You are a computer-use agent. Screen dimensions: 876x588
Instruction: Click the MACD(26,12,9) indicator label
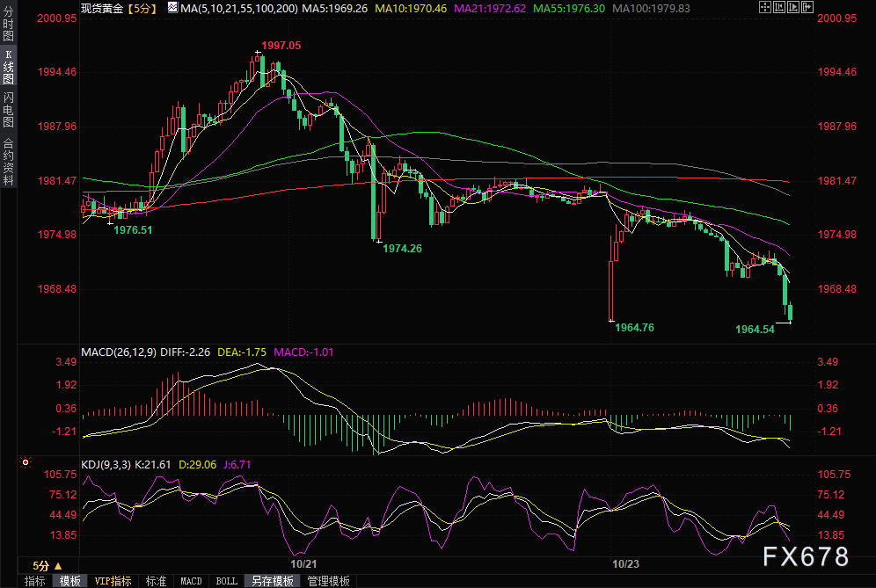[x=119, y=352]
